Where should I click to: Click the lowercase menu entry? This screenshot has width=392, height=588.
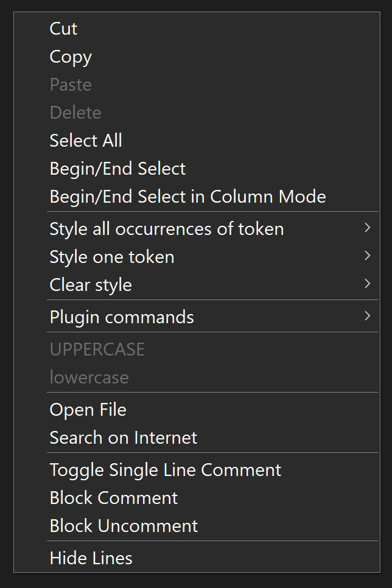pos(89,377)
